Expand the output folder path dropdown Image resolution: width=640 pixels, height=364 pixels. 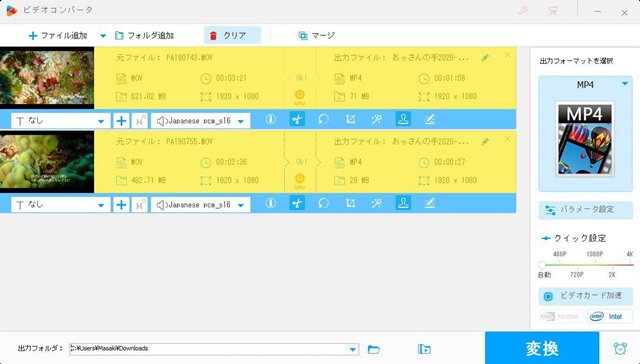tap(353, 349)
